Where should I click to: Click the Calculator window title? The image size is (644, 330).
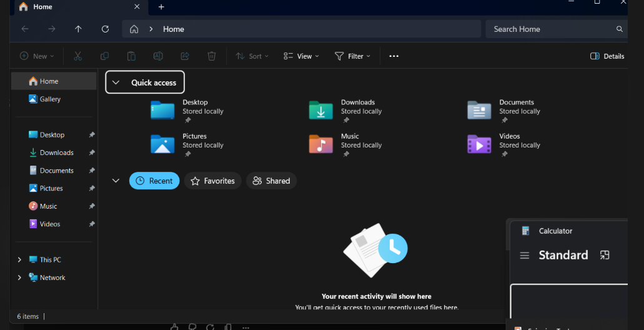coord(555,231)
